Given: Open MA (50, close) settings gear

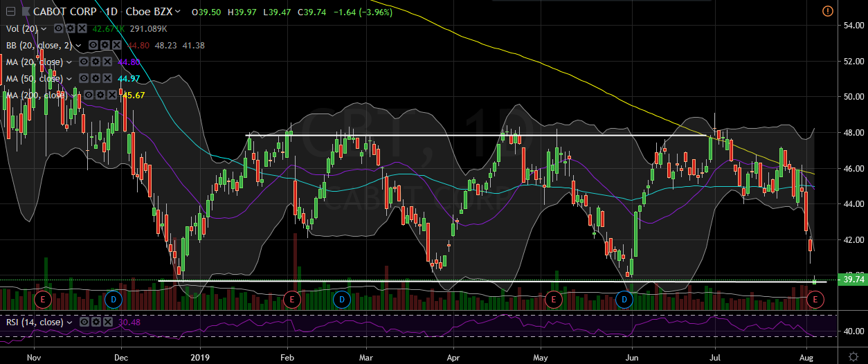Looking at the screenshot, I should click(x=96, y=78).
